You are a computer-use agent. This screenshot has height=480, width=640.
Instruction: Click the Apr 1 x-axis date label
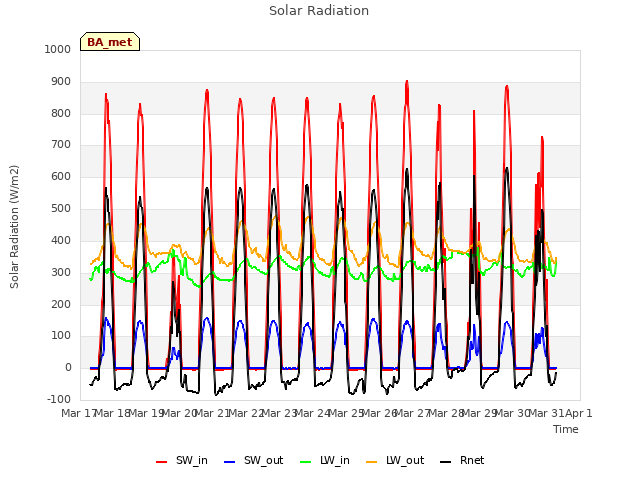point(578,413)
